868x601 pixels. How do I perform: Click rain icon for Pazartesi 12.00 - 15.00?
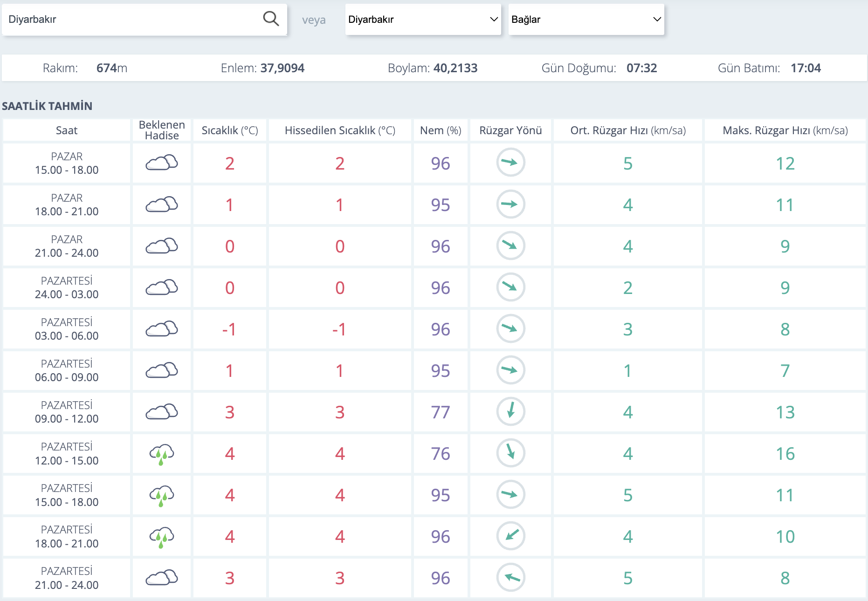click(x=162, y=455)
